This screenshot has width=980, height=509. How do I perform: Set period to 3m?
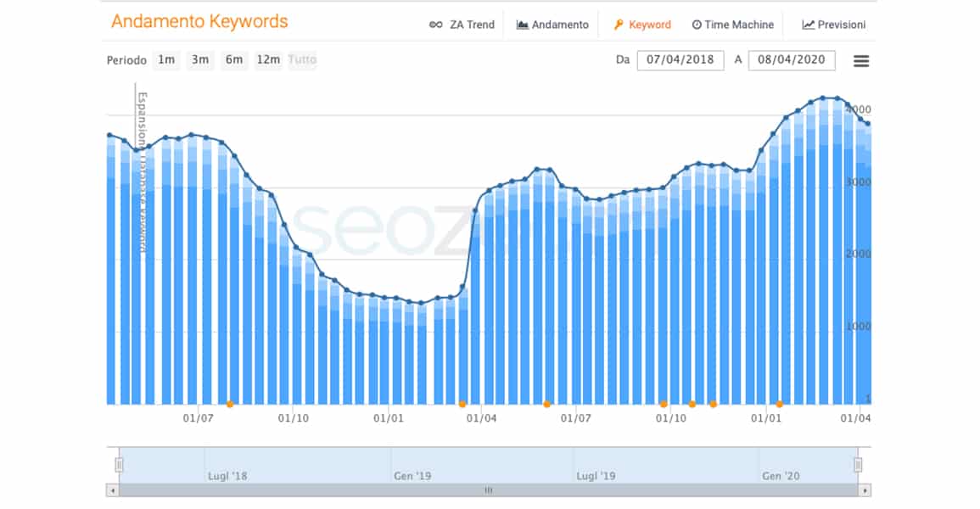tap(200, 60)
